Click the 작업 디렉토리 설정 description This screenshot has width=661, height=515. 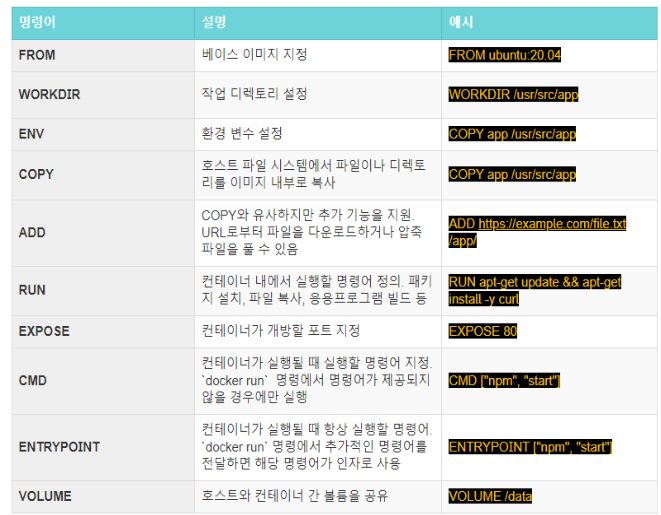coord(254,94)
